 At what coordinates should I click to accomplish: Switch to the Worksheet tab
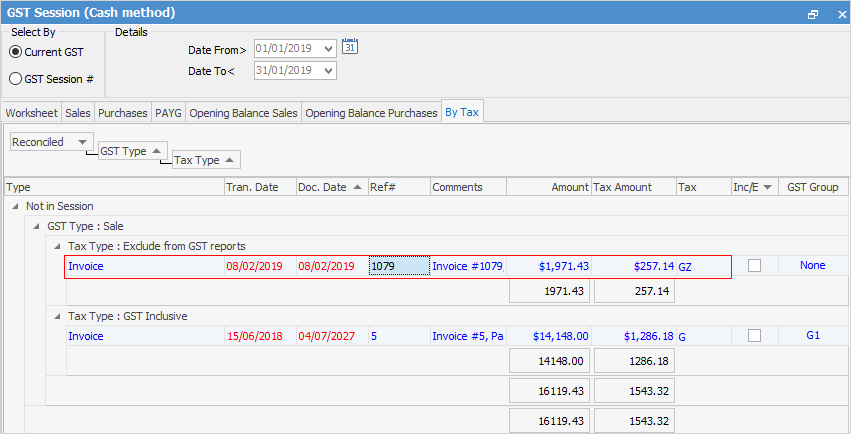(32, 113)
